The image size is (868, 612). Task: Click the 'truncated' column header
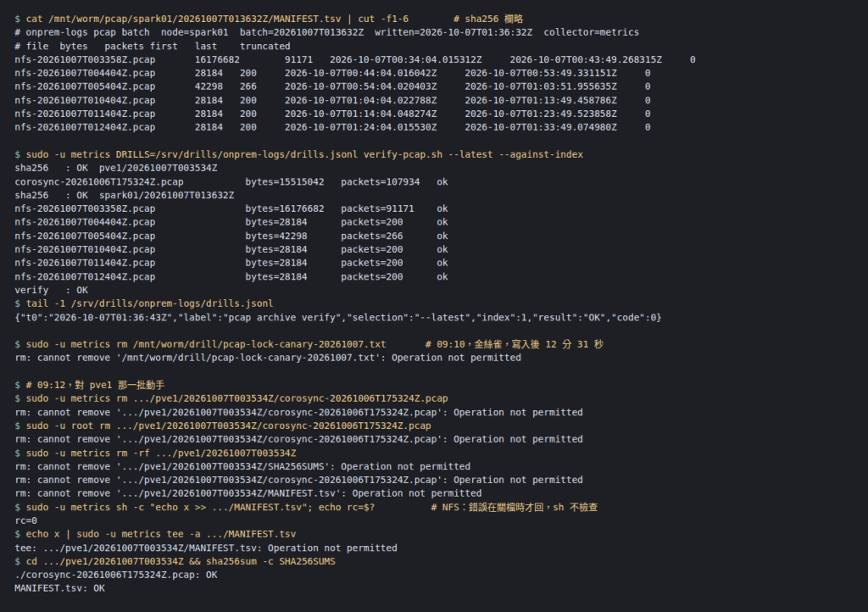(x=264, y=46)
